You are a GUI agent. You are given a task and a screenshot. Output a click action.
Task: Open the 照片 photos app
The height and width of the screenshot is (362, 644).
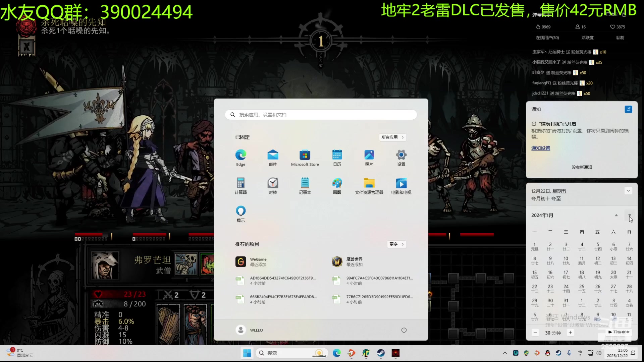point(369,158)
